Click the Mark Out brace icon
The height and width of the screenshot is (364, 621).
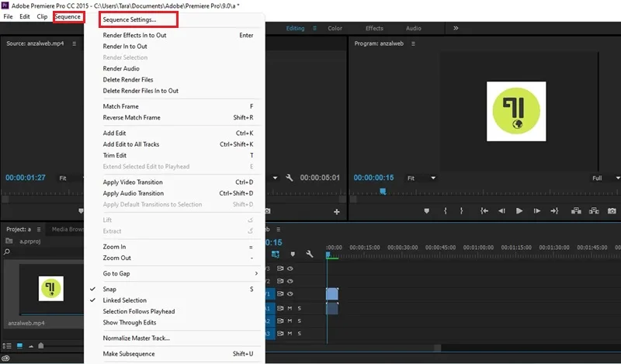pos(461,211)
